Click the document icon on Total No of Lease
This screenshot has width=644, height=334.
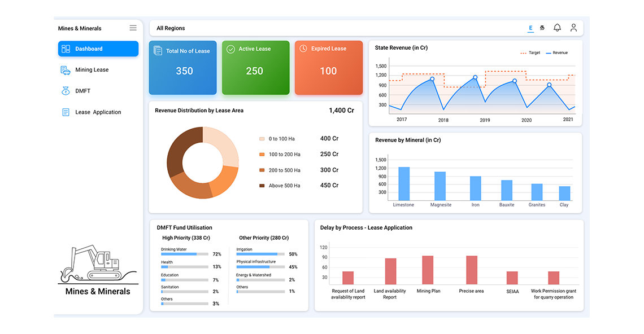(158, 50)
